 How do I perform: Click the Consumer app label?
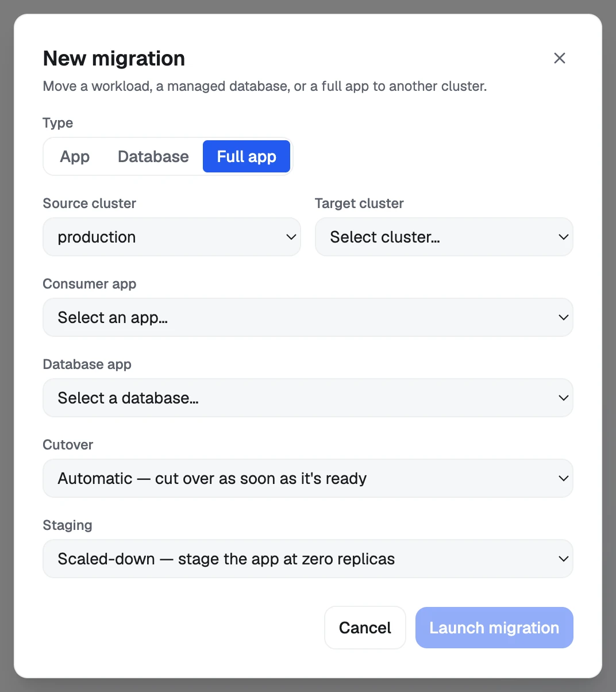coord(90,284)
